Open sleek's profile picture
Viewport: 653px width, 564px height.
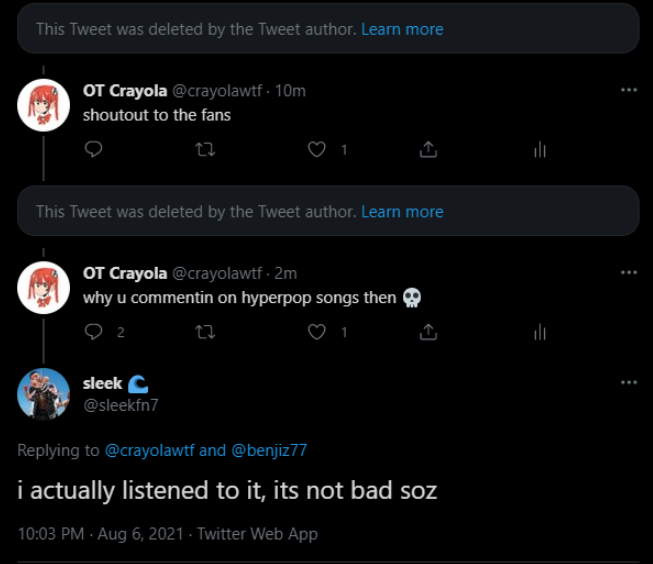click(44, 394)
